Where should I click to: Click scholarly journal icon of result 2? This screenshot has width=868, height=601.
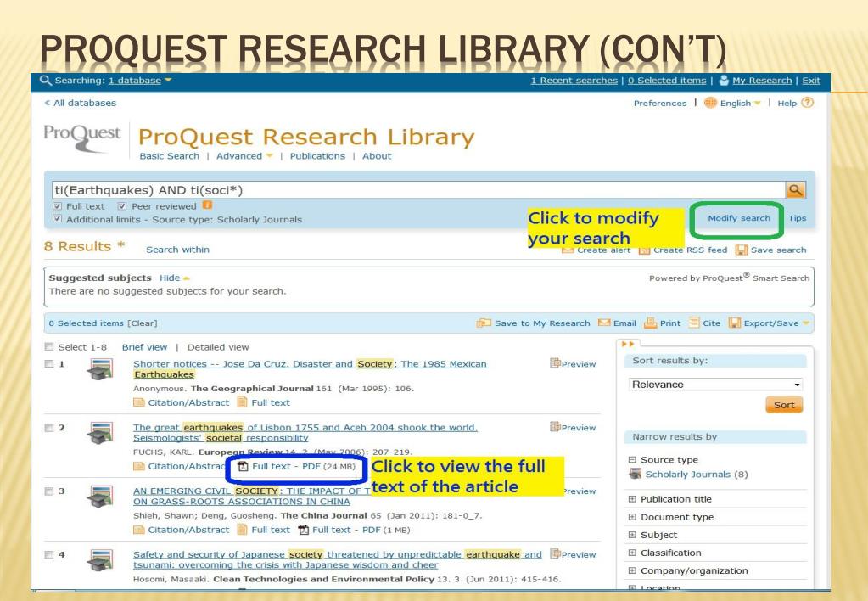[x=100, y=433]
